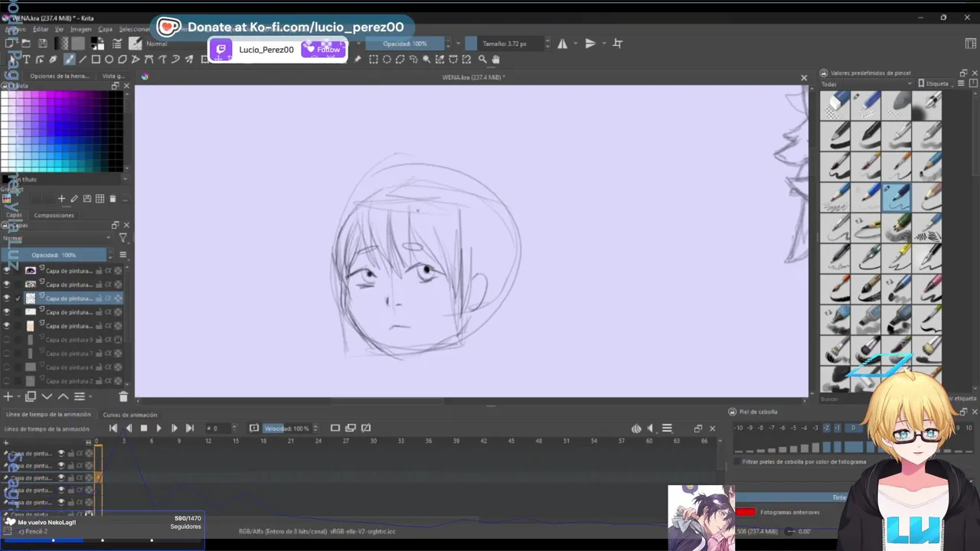Add a new color to the palette

coord(62,199)
